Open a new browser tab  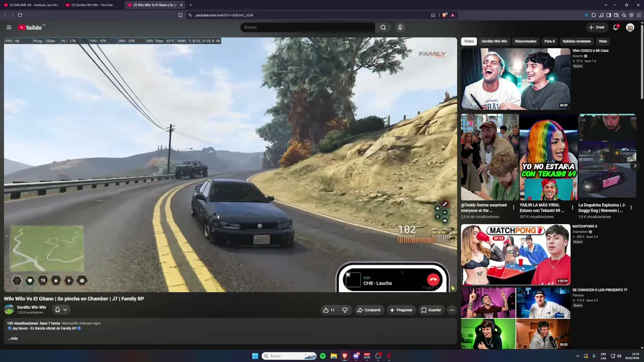click(x=190, y=5)
